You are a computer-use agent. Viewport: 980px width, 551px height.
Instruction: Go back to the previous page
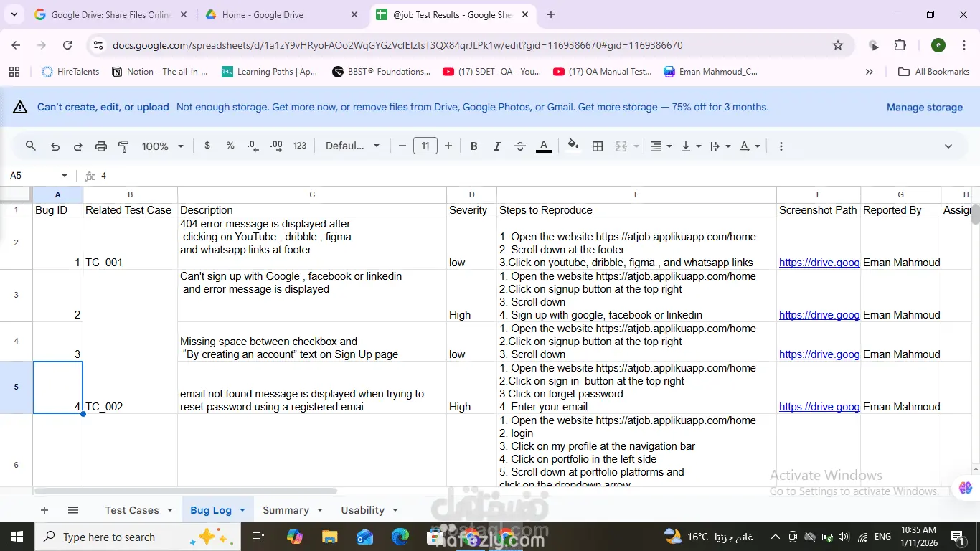tap(16, 45)
